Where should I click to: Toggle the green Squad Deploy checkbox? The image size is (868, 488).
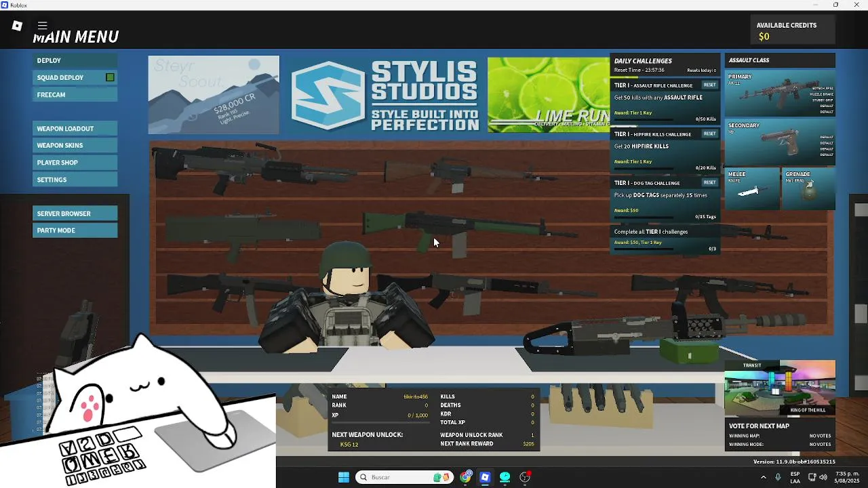tap(110, 77)
